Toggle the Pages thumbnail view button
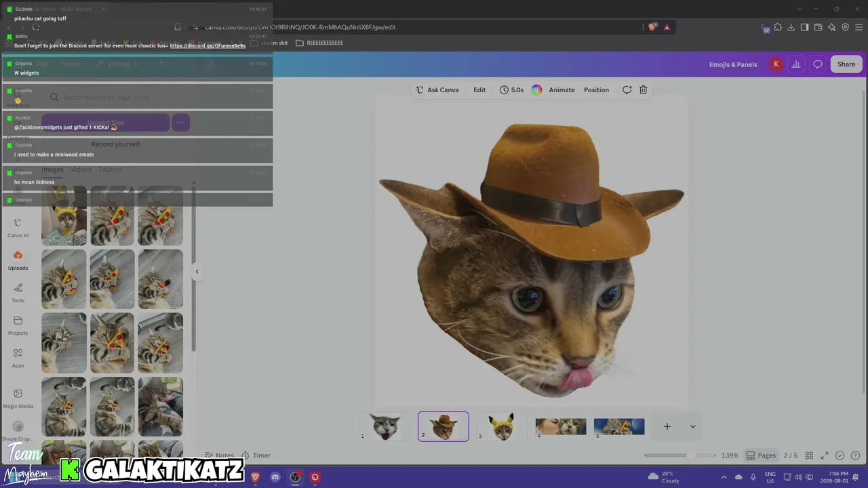Image resolution: width=868 pixels, height=488 pixels. pos(761,455)
